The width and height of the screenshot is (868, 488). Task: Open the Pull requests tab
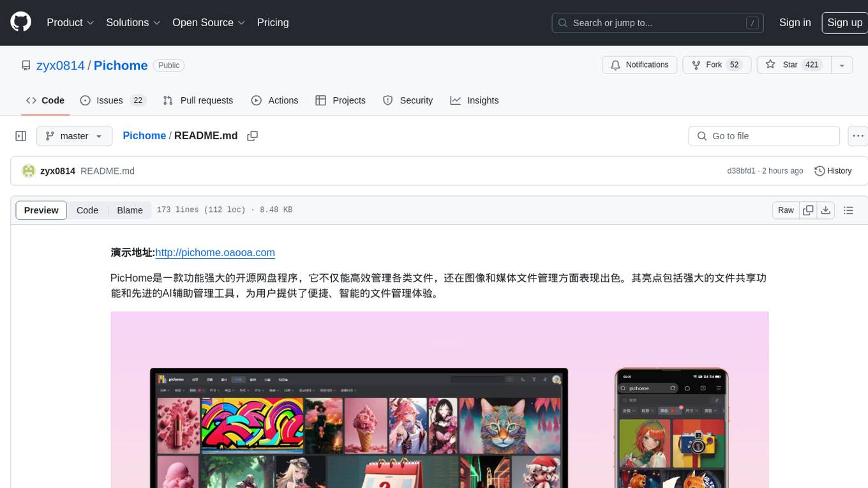198,100
